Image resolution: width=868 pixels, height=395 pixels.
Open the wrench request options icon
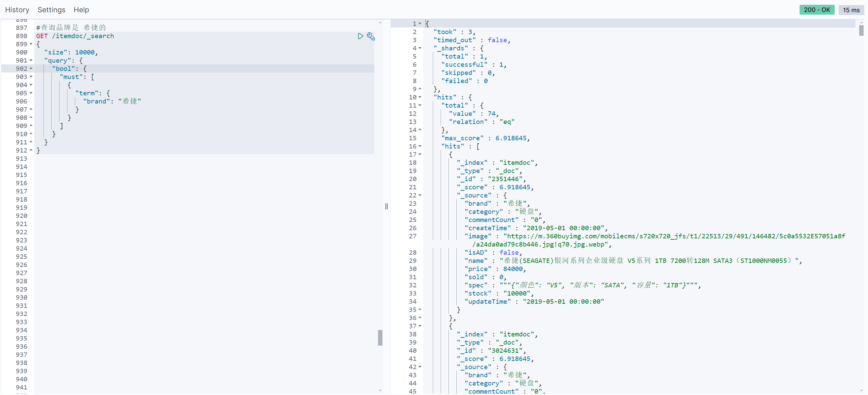tap(371, 36)
